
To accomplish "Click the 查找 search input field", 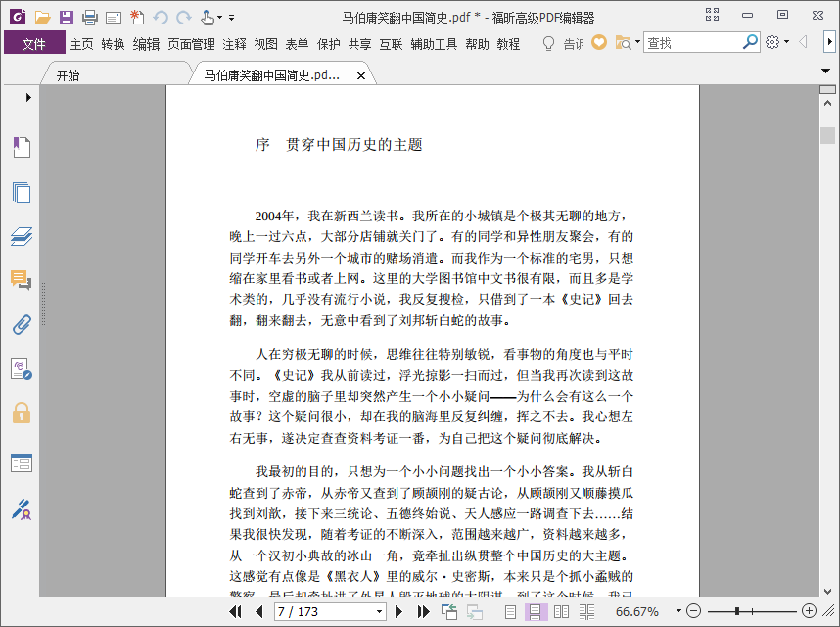I will (x=693, y=42).
